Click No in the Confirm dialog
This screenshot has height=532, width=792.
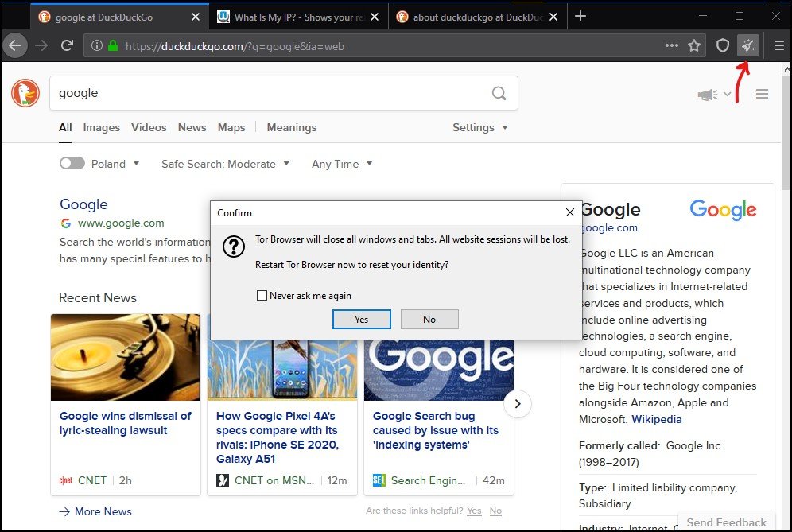(429, 320)
